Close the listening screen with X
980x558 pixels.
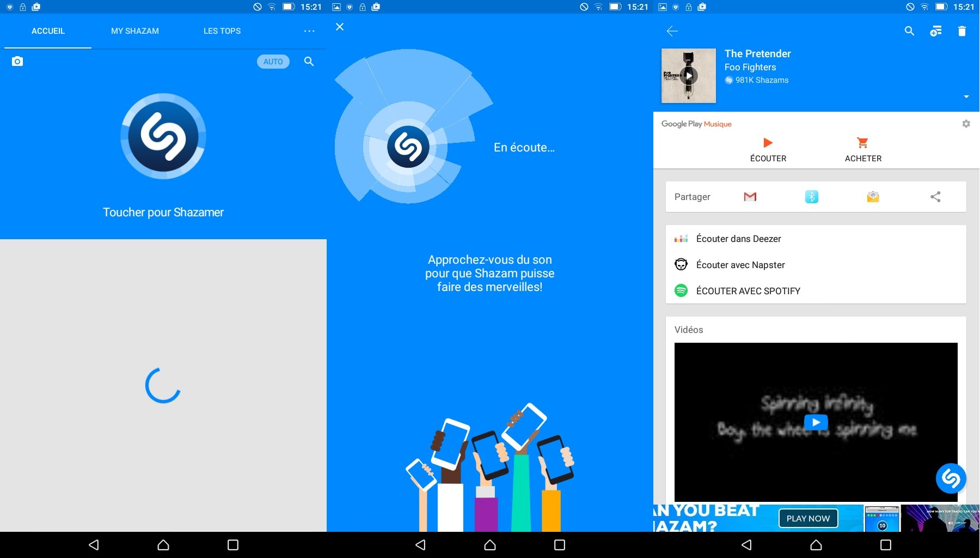340,27
